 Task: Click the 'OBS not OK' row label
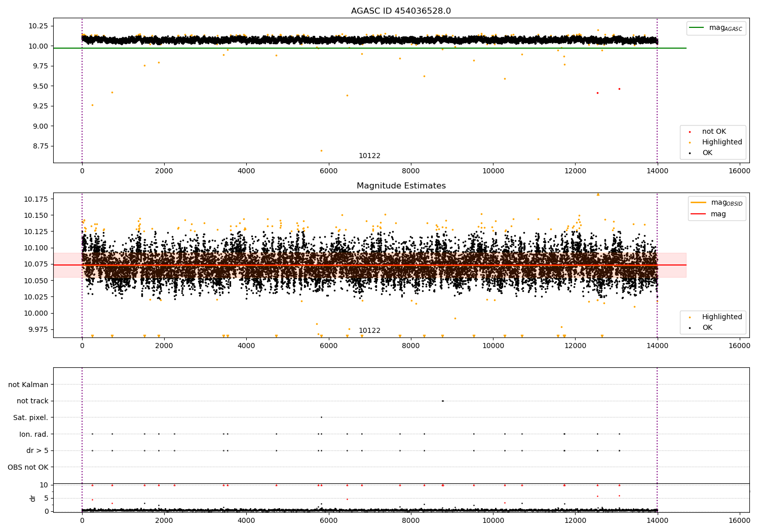coord(28,467)
